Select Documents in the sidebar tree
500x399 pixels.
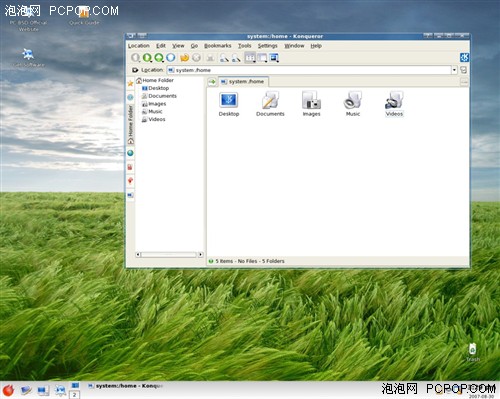pyautogui.click(x=159, y=96)
